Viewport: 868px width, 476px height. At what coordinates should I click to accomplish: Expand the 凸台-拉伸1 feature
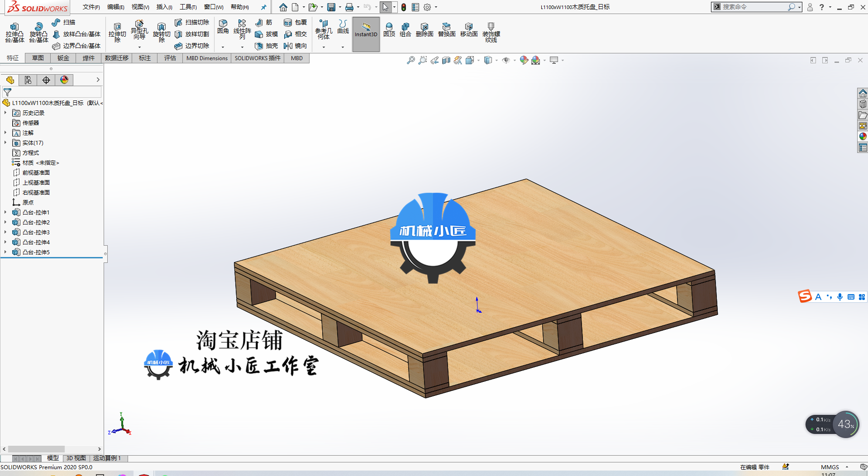tap(5, 212)
